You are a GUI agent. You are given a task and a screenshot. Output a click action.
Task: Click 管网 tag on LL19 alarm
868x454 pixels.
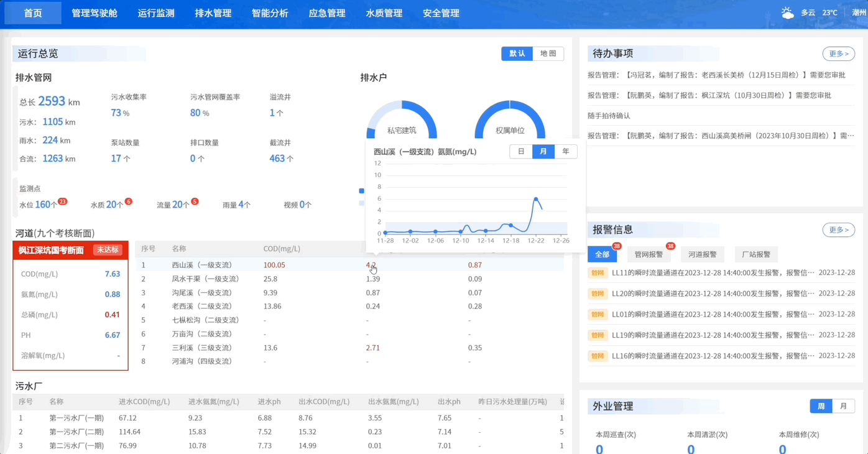click(598, 335)
